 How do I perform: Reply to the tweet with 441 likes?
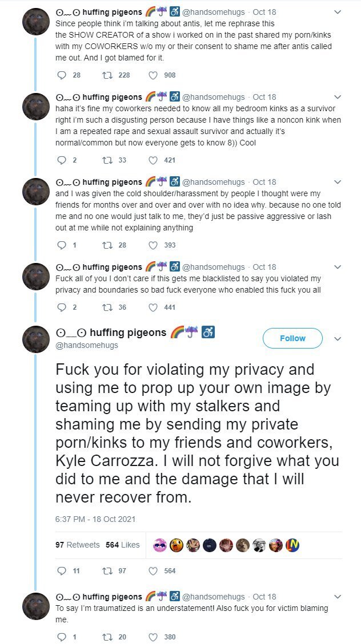pyautogui.click(x=61, y=307)
